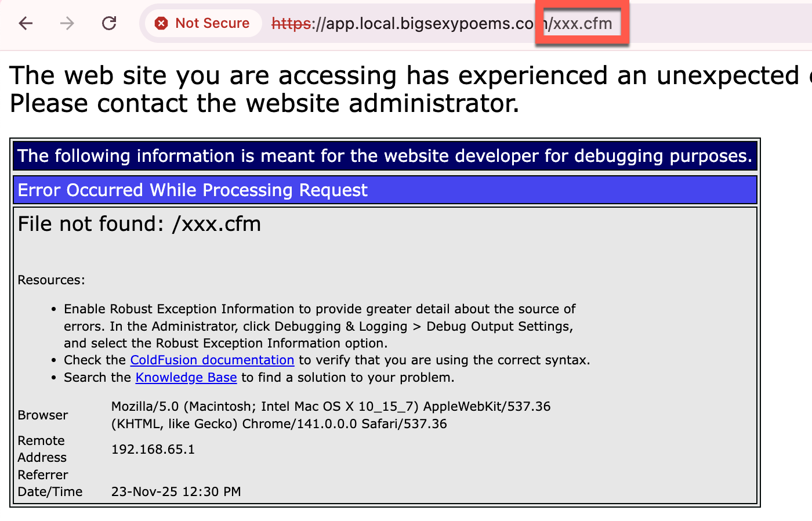Click the Remote Address value 192.168.65.1

(153, 449)
